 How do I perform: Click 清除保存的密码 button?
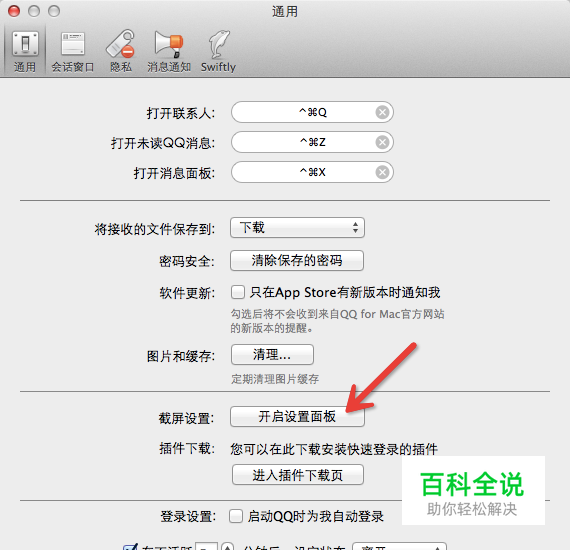[297, 260]
